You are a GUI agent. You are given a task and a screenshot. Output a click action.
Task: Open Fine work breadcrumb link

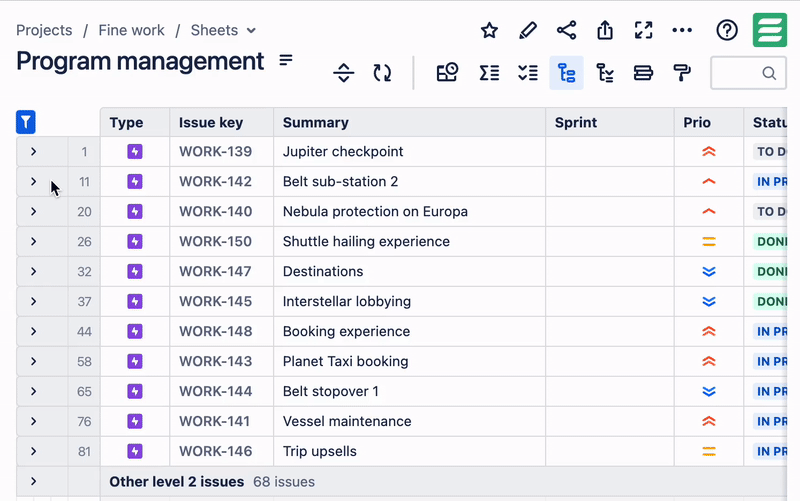pyautogui.click(x=131, y=30)
